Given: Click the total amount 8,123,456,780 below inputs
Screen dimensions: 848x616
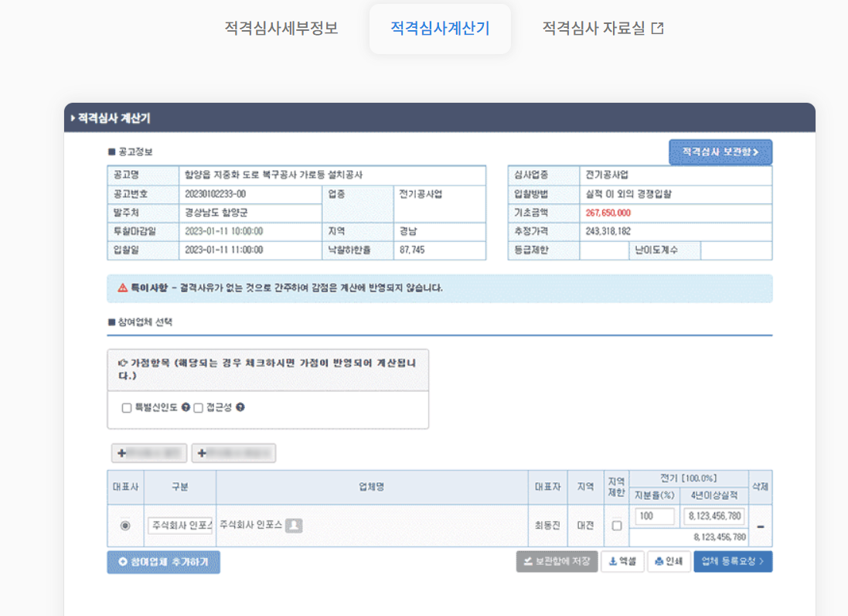Looking at the screenshot, I should (719, 538).
